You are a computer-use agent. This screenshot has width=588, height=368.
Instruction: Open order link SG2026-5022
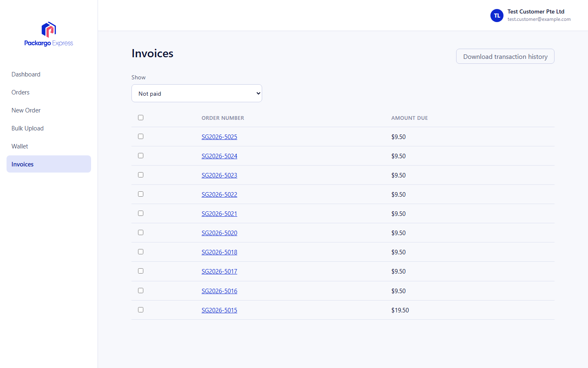pos(219,195)
